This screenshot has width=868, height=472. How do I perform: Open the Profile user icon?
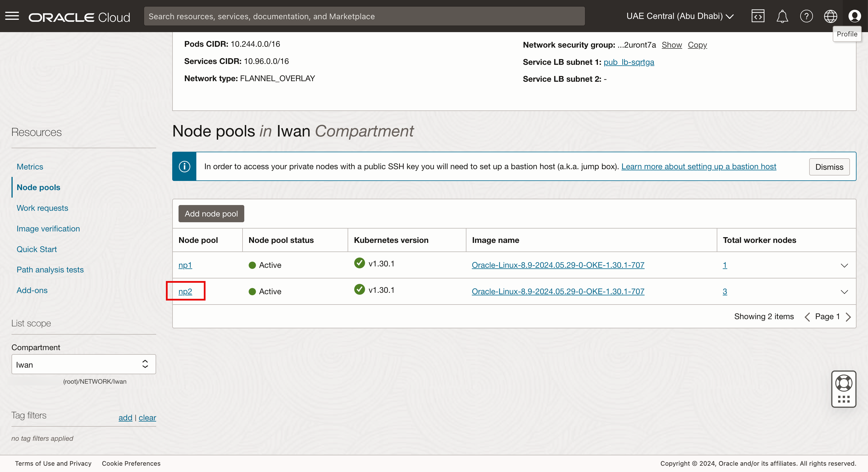[x=854, y=16]
